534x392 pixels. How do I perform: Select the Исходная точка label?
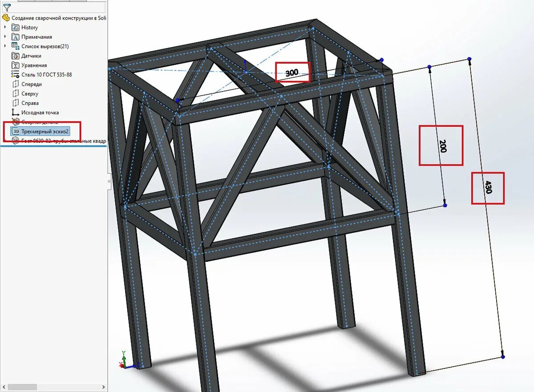pos(40,112)
